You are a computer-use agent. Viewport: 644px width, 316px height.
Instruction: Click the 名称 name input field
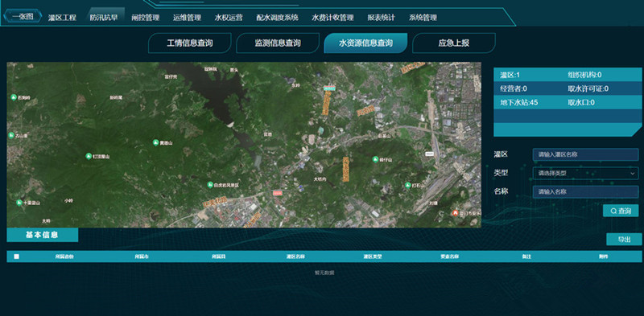click(586, 191)
